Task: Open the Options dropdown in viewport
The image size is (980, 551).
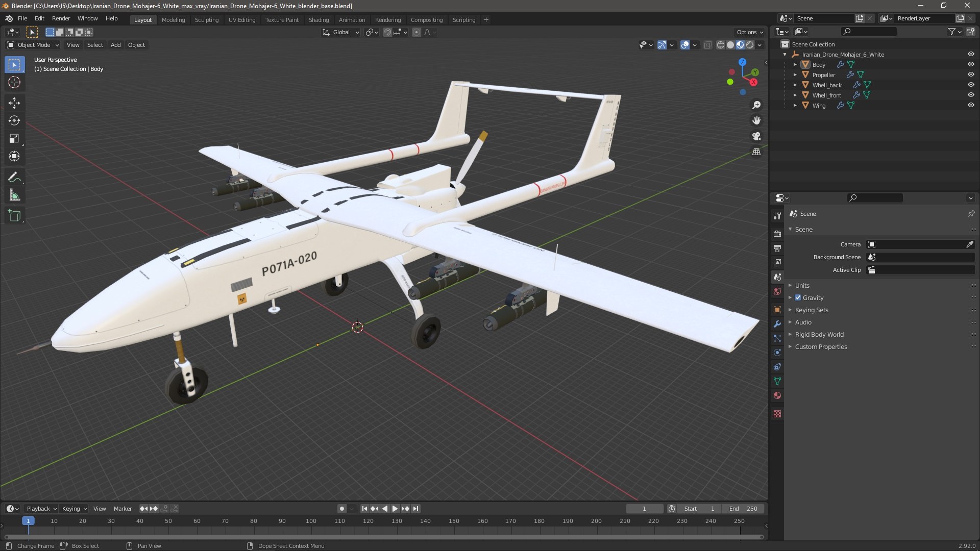Action: pos(750,32)
